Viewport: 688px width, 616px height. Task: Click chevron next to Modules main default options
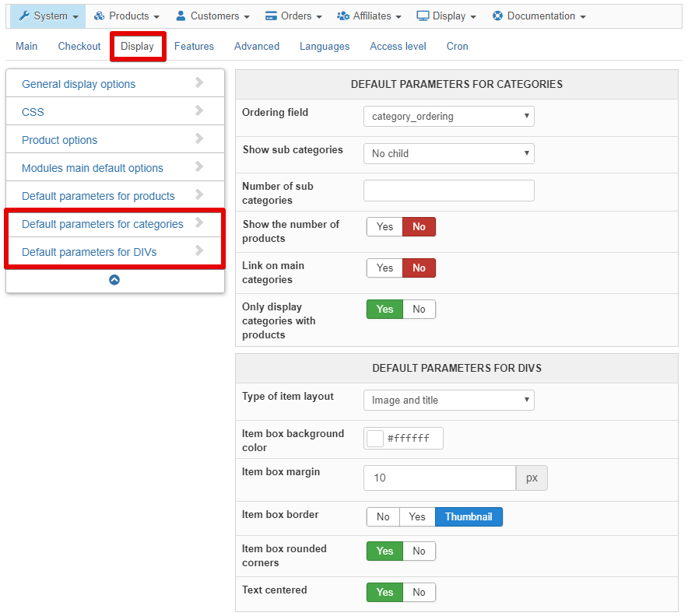[199, 166]
